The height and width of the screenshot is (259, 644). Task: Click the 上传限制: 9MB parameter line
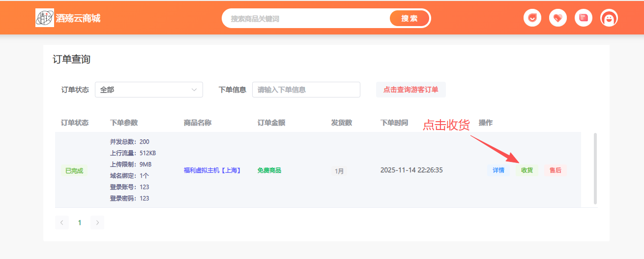(x=131, y=164)
